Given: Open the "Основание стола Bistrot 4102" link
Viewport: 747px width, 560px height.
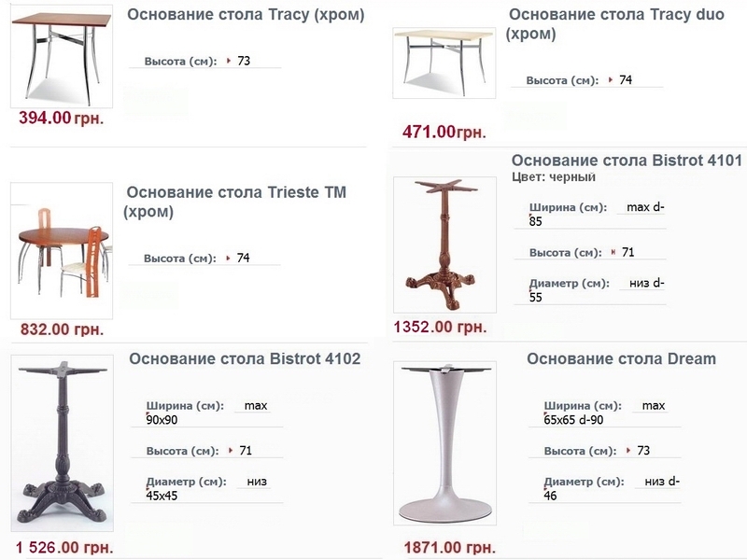Looking at the screenshot, I should coord(245,359).
